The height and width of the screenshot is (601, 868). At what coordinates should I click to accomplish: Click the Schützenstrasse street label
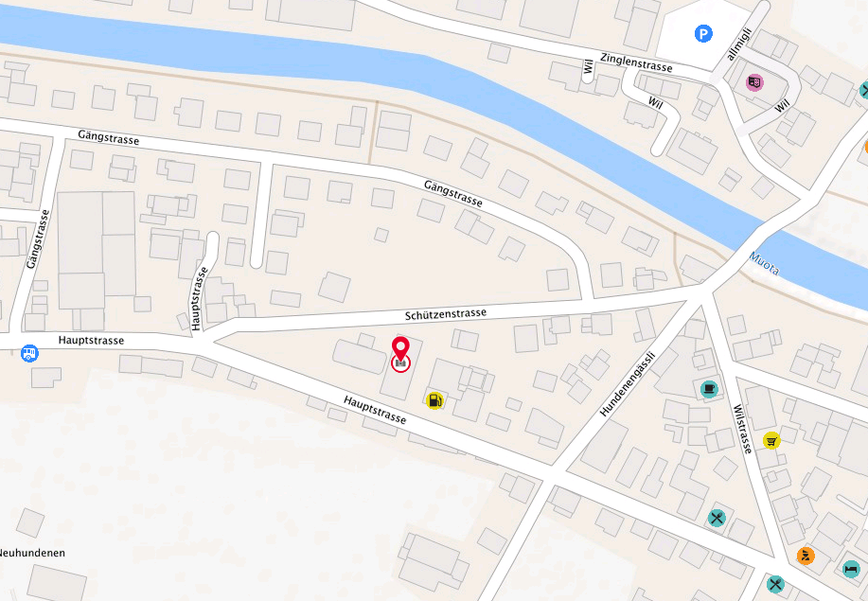[446, 314]
